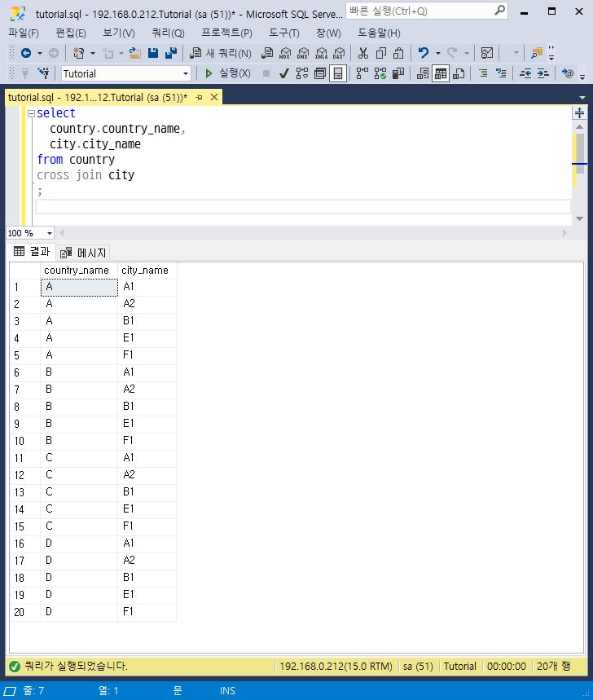
Task: Click the New Project icon
Action: pyautogui.click(x=78, y=53)
